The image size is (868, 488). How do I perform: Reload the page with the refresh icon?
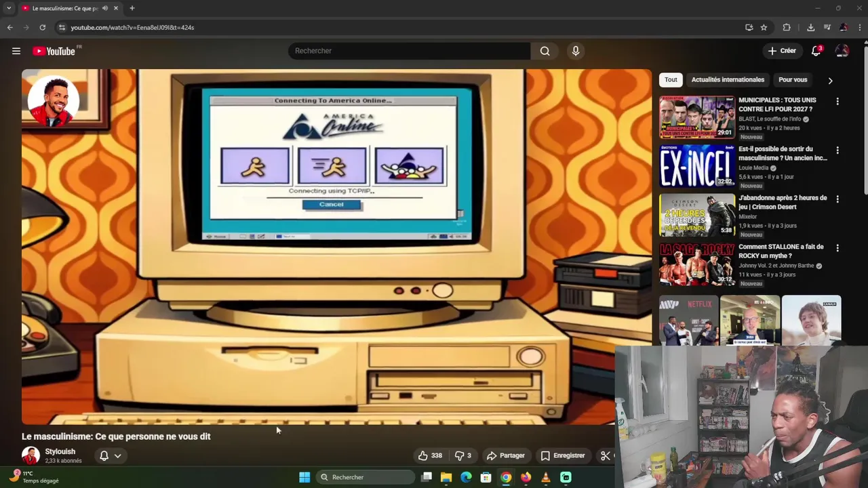[x=42, y=27]
